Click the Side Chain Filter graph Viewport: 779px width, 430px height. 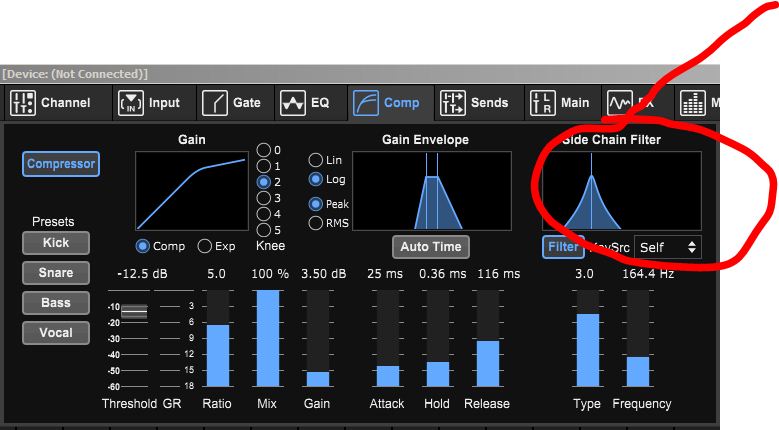coord(622,191)
